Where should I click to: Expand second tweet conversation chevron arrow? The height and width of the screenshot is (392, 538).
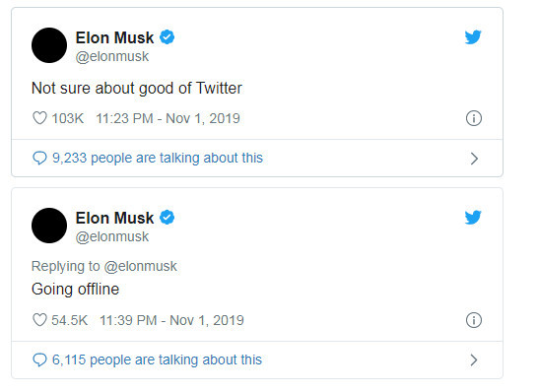pyautogui.click(x=474, y=360)
